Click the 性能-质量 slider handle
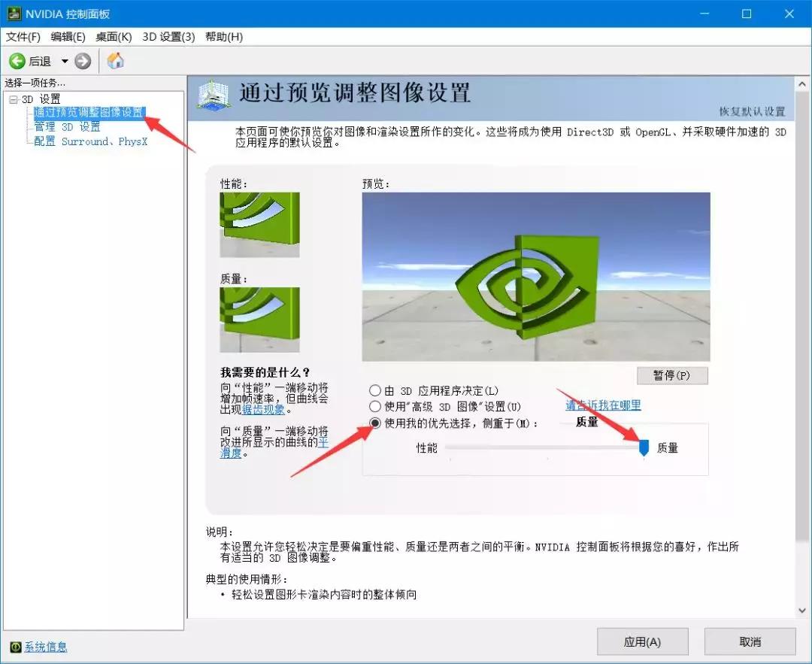812x664 pixels. point(644,447)
